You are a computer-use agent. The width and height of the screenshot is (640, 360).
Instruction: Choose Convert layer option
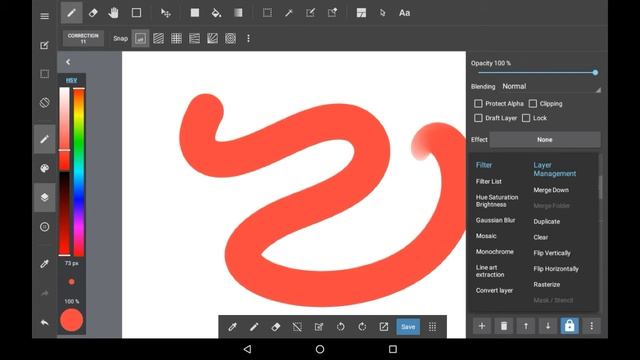point(494,291)
